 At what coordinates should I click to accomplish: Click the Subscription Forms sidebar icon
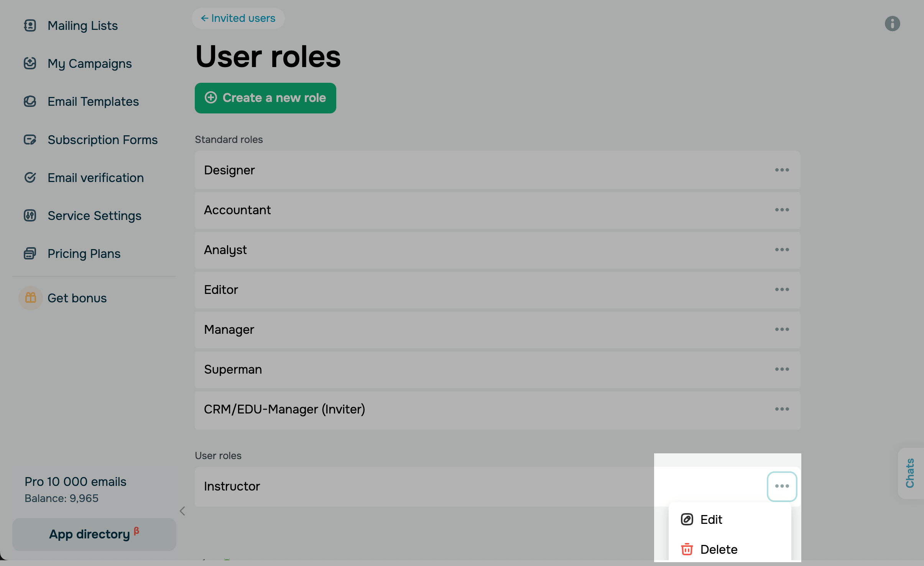pyautogui.click(x=30, y=140)
